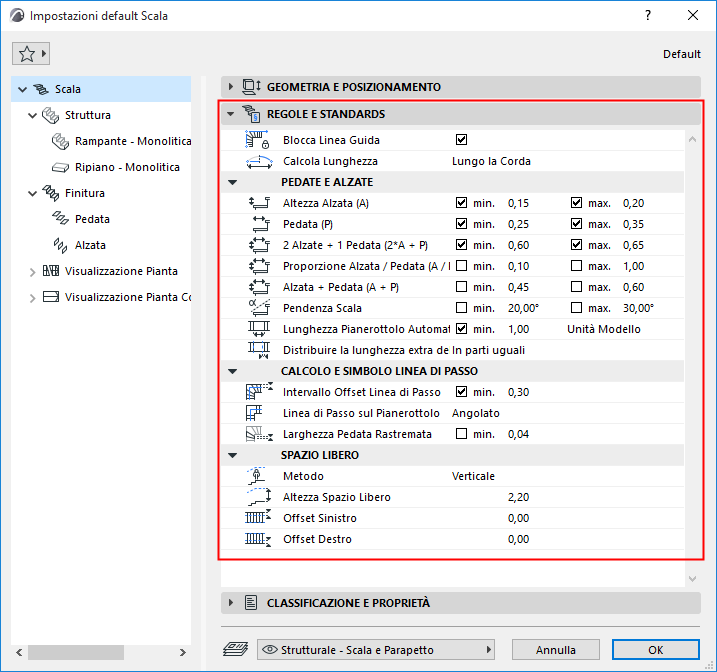Viewport: 717px width, 672px height.
Task: Click the Larghezza Pedata Rastremata icon
Action: tap(259, 434)
